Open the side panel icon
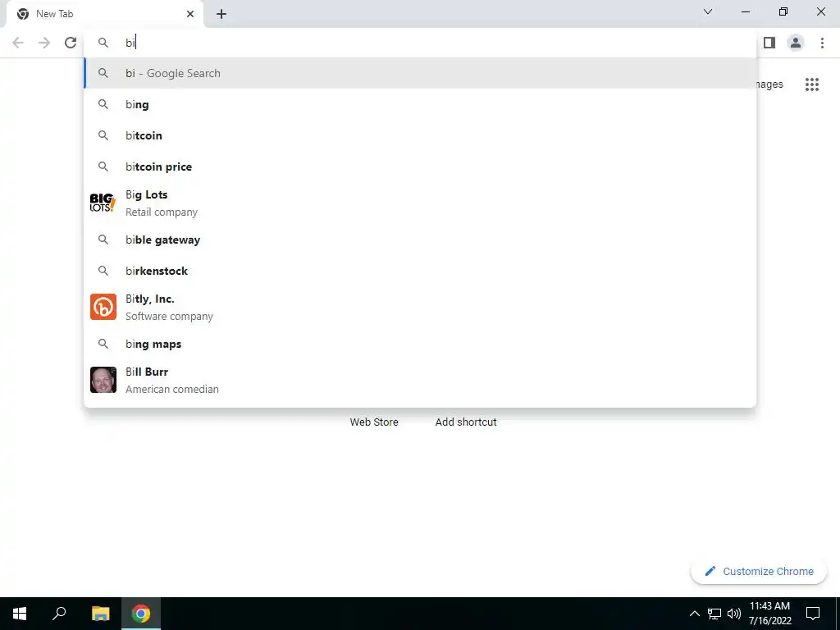The width and height of the screenshot is (840, 630). 769,43
